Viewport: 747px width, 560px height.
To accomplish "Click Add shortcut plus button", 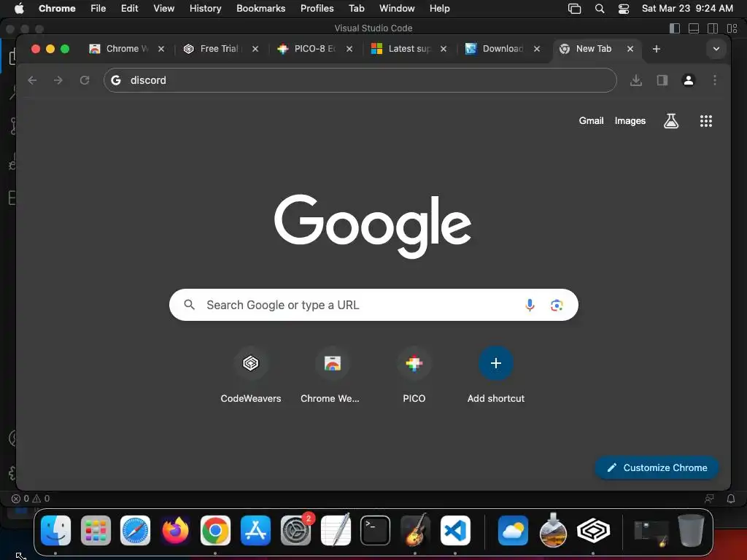I will pyautogui.click(x=495, y=363).
